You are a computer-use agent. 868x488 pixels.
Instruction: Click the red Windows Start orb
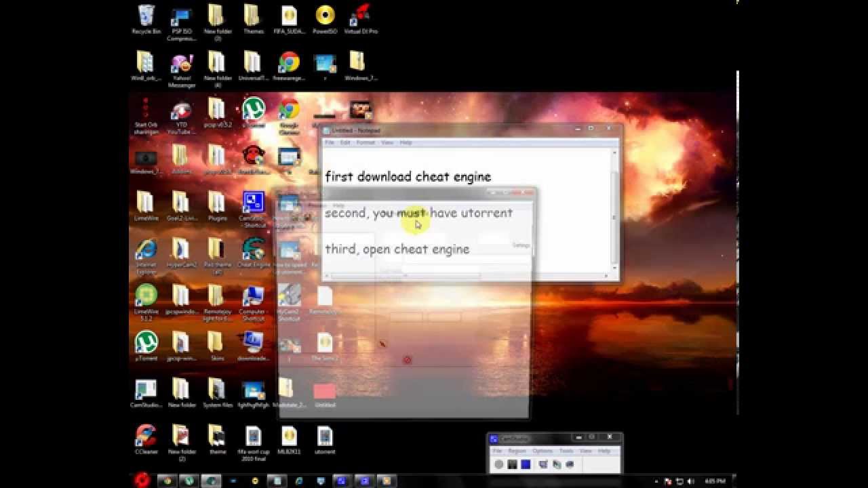click(142, 480)
